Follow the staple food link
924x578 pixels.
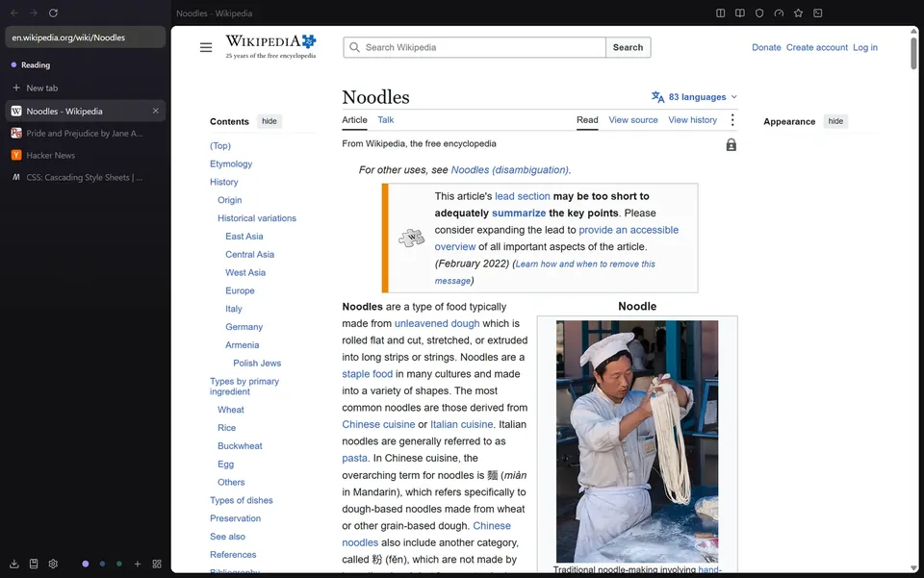(x=367, y=374)
